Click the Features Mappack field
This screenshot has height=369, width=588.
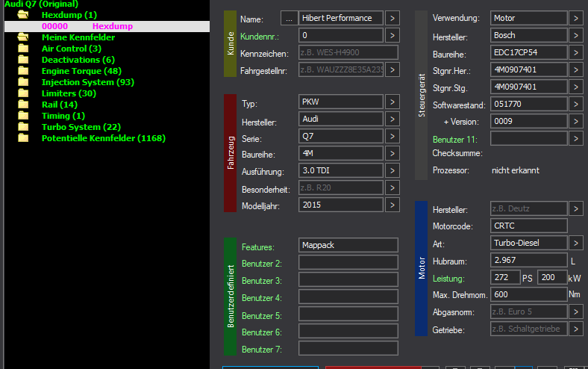(x=348, y=245)
